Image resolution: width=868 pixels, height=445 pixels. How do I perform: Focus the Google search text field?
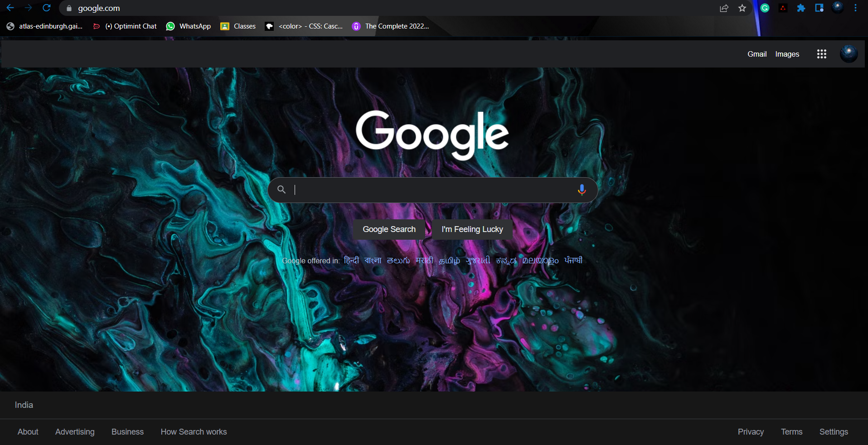coord(433,190)
